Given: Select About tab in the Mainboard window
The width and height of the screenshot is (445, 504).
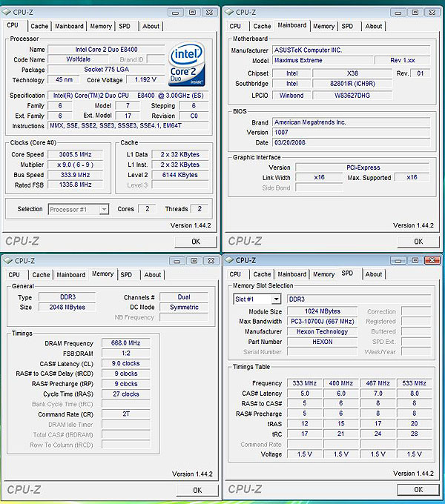Looking at the screenshot, I should pos(373,27).
